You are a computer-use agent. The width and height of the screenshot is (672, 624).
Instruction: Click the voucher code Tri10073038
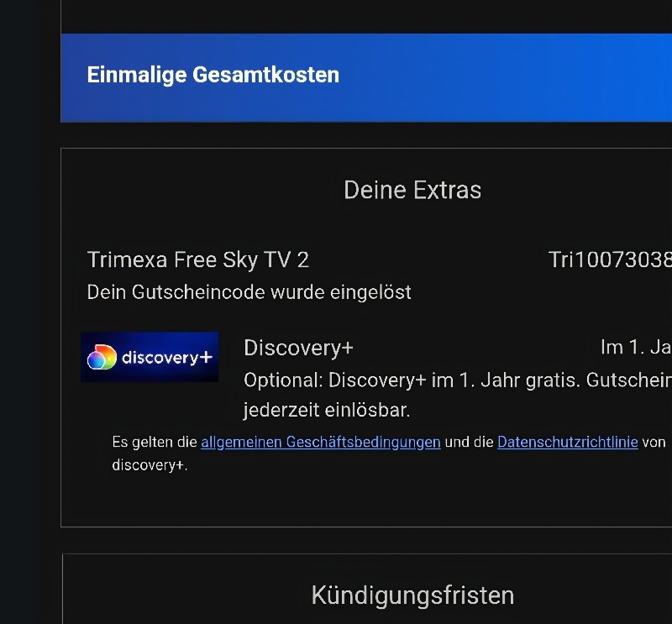(x=610, y=260)
